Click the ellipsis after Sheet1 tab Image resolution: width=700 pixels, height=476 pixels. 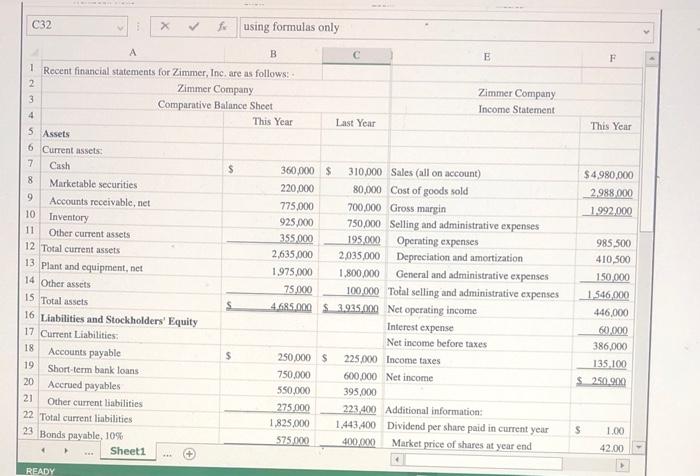pyautogui.click(x=167, y=455)
